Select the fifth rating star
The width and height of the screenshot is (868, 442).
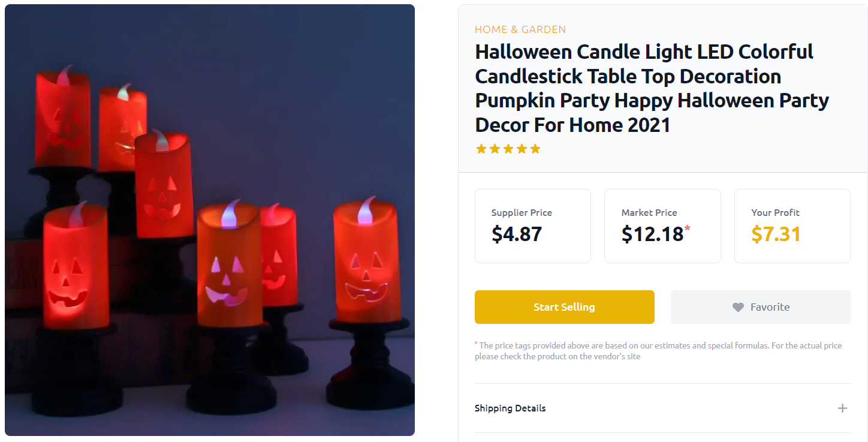click(x=536, y=148)
